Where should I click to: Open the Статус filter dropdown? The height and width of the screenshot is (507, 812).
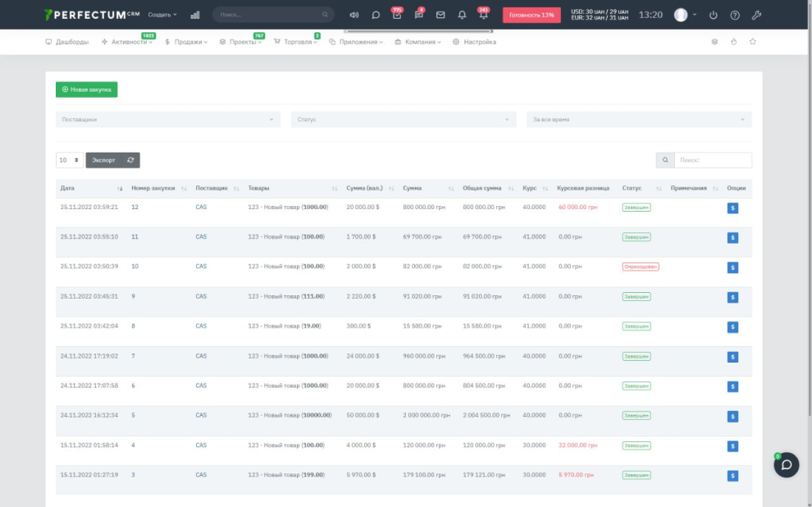click(404, 120)
